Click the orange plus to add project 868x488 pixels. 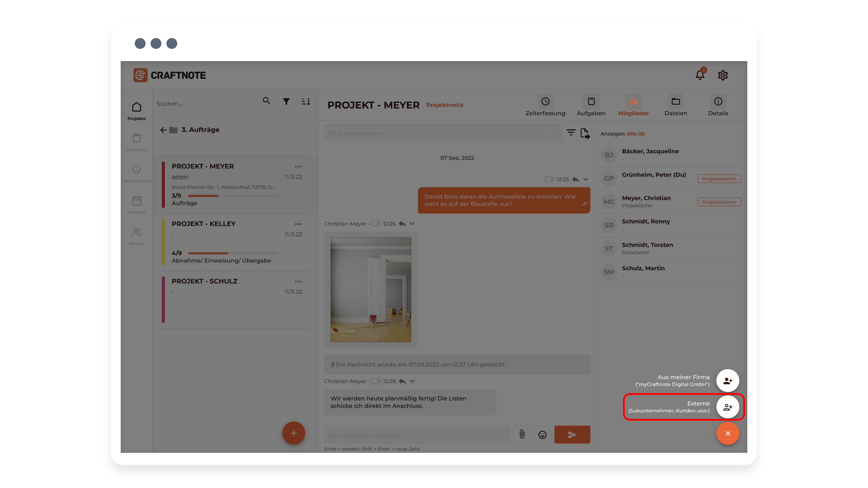click(x=293, y=433)
